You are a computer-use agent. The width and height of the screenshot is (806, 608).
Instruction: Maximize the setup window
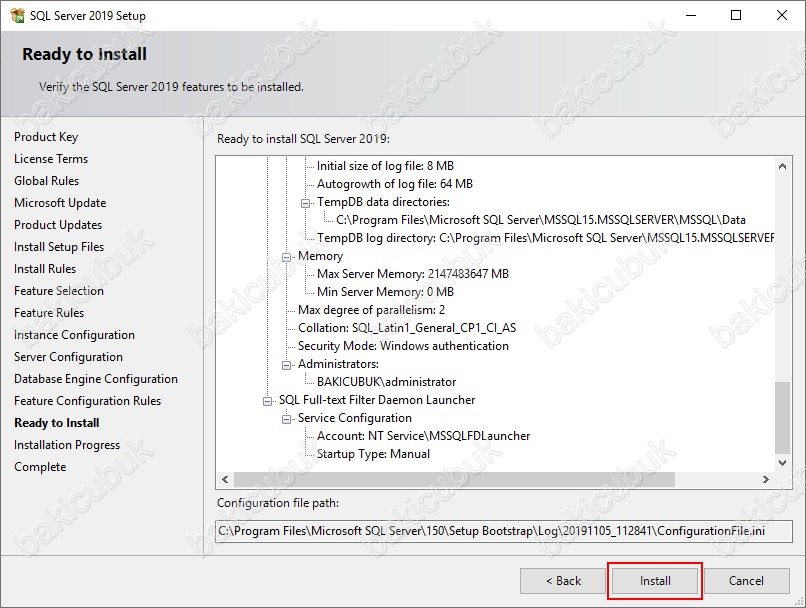pyautogui.click(x=736, y=15)
